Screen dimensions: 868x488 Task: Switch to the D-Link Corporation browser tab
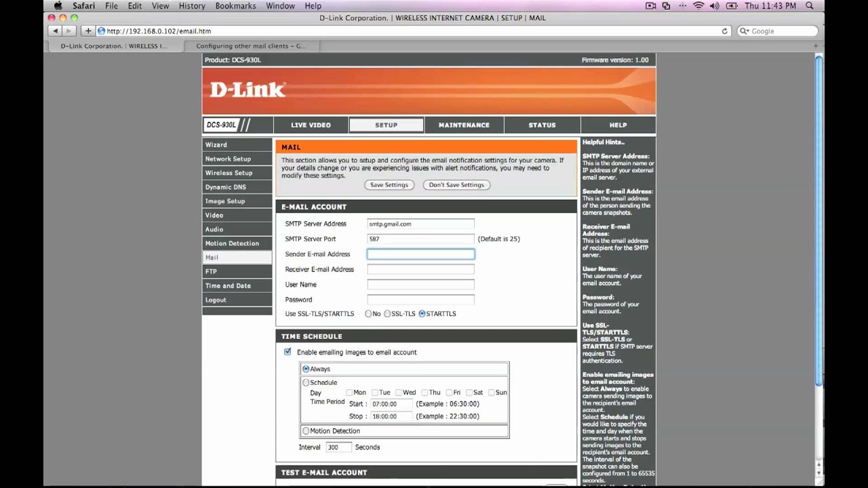pyautogui.click(x=114, y=46)
